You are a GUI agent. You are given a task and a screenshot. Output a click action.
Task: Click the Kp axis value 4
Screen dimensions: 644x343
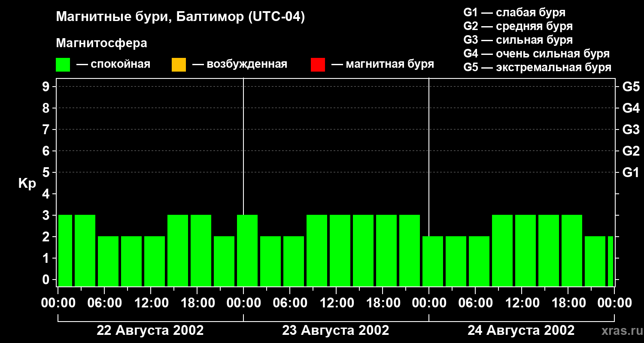(x=46, y=194)
